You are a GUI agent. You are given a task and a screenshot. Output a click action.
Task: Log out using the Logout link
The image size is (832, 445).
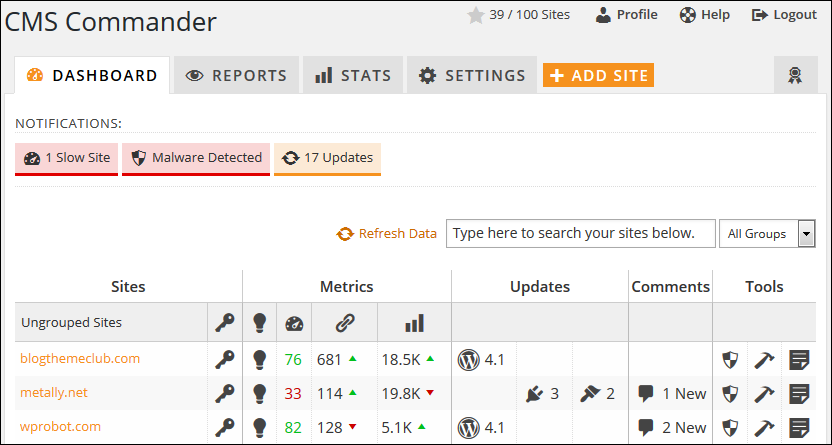click(784, 15)
